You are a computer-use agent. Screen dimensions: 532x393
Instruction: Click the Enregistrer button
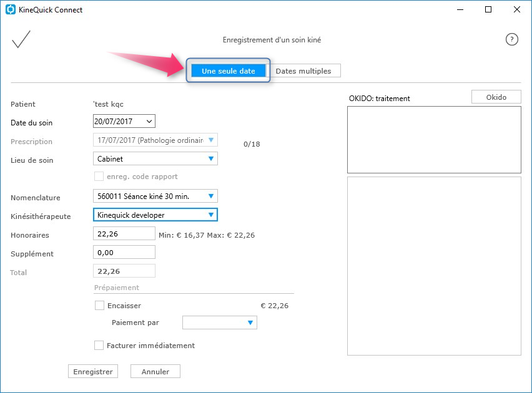click(93, 372)
